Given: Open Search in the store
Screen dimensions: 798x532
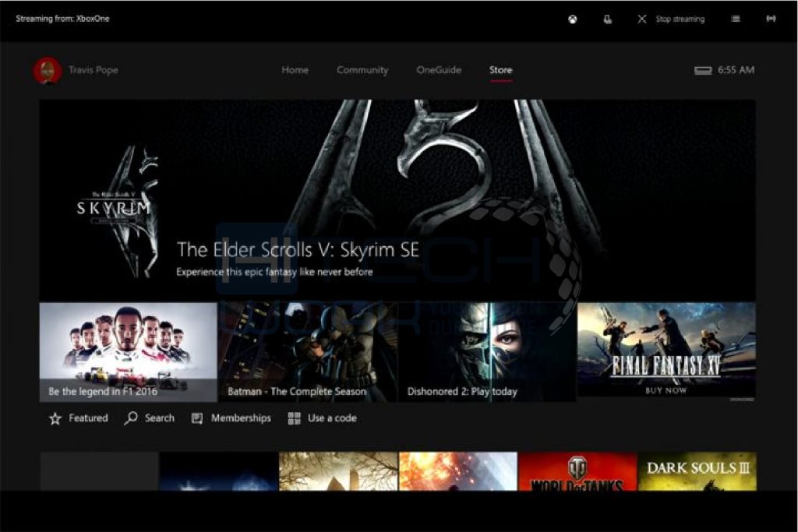Looking at the screenshot, I should [159, 418].
